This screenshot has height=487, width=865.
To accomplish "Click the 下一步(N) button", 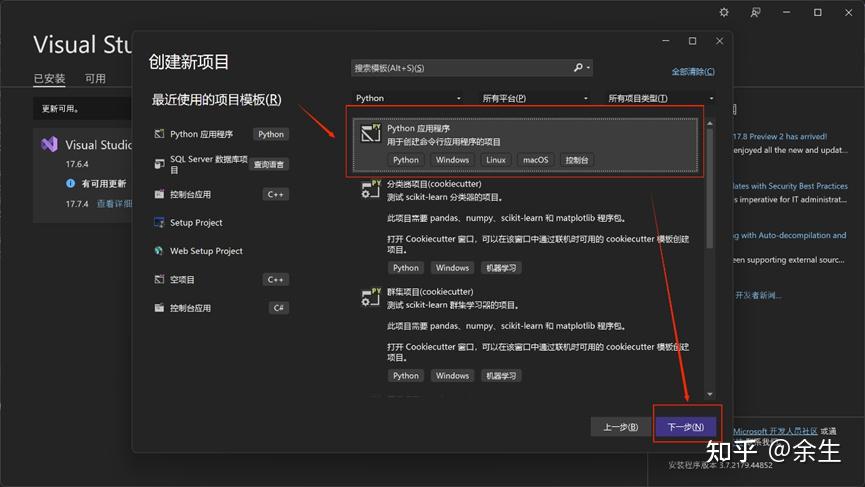I will [x=685, y=427].
